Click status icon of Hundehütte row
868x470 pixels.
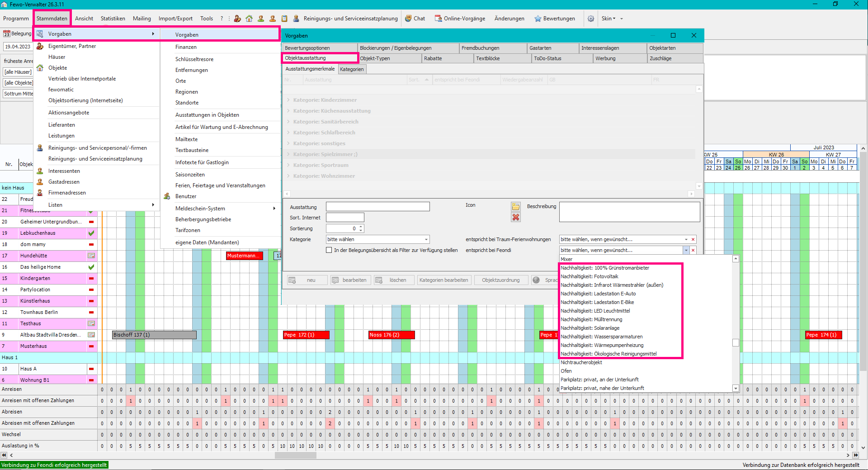pos(91,256)
